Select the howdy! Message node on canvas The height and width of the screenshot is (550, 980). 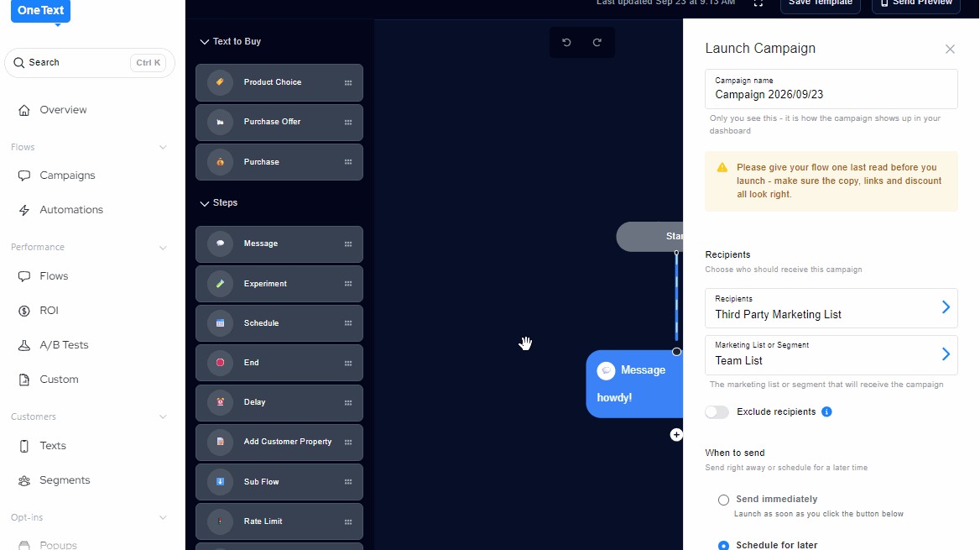pyautogui.click(x=634, y=385)
